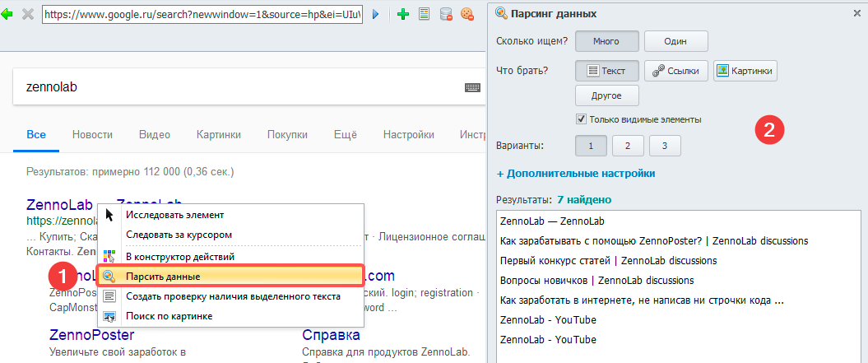Click the green plus new tab icon
The height and width of the screenshot is (363, 868).
[403, 15]
